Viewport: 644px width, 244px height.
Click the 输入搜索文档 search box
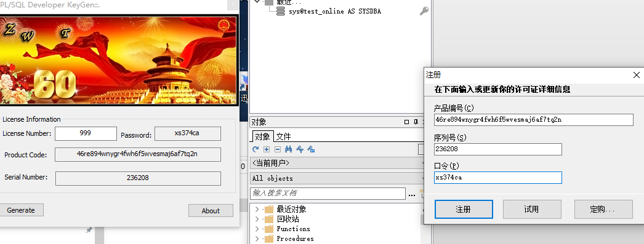(328, 193)
